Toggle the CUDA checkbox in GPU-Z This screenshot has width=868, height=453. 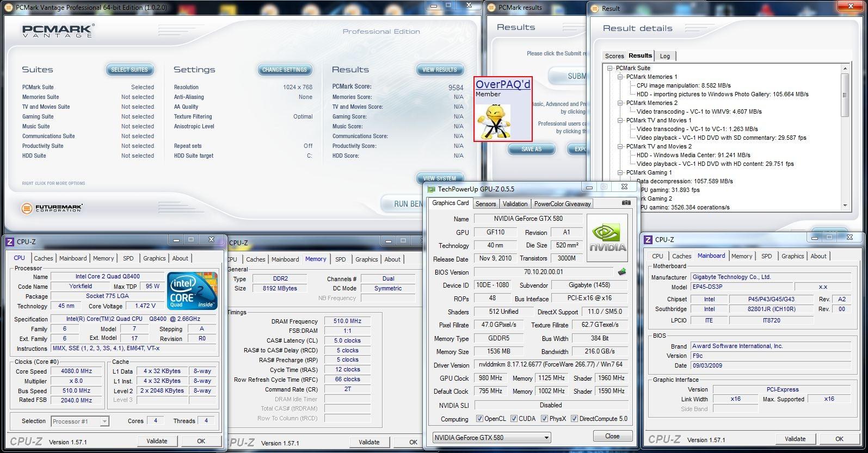click(x=513, y=419)
